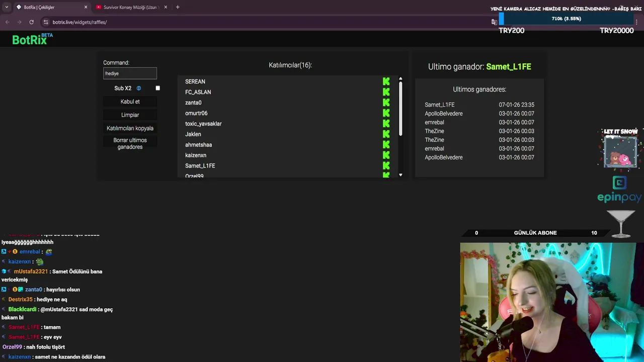Click the Kick icon in Jaklen row
Screen dimensions: 644x362
click(386, 134)
